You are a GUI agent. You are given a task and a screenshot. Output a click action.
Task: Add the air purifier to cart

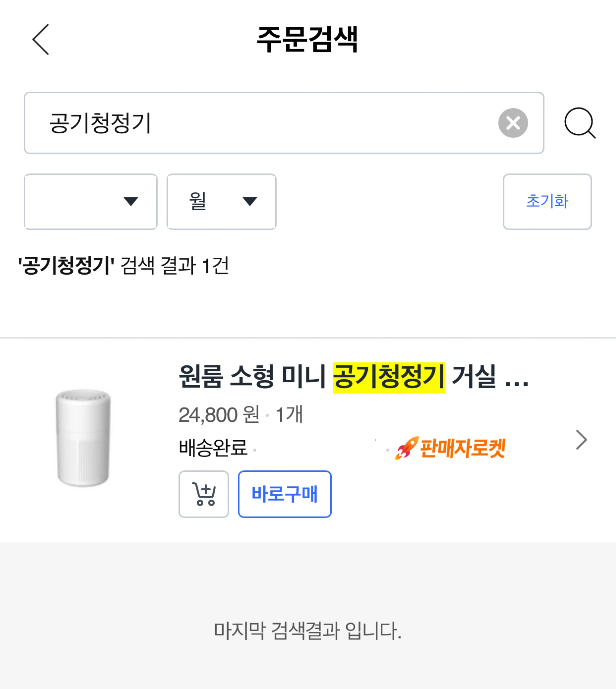[204, 494]
